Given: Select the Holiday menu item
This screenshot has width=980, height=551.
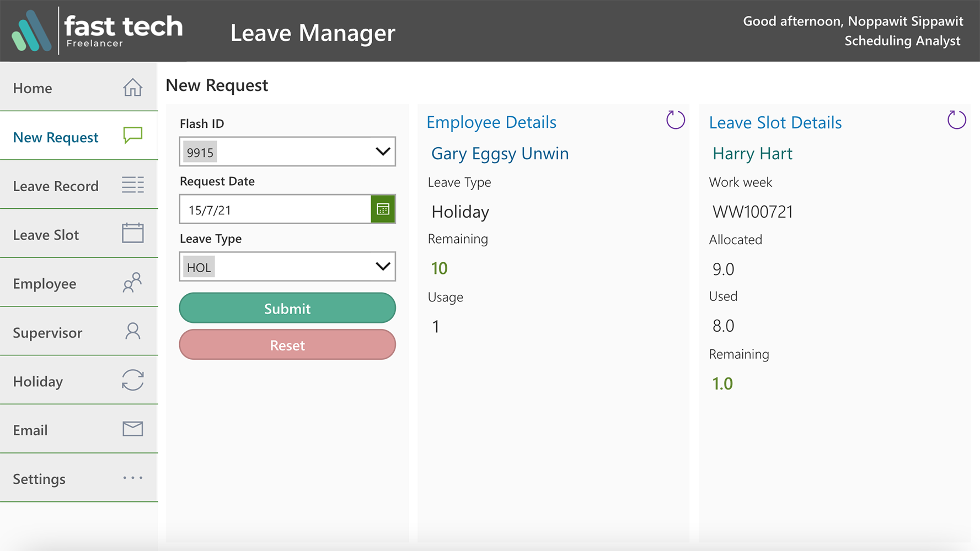Looking at the screenshot, I should tap(38, 381).
